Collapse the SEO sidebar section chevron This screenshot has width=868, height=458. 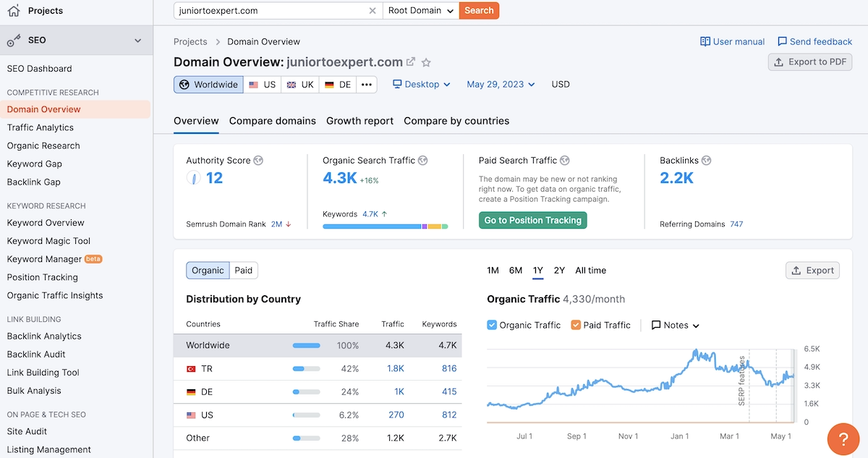click(138, 41)
